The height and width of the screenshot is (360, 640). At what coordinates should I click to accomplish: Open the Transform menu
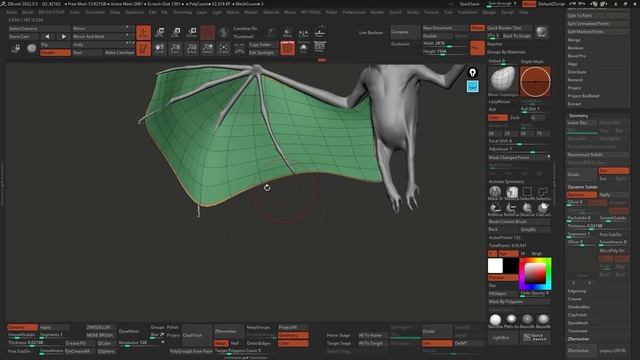point(467,12)
